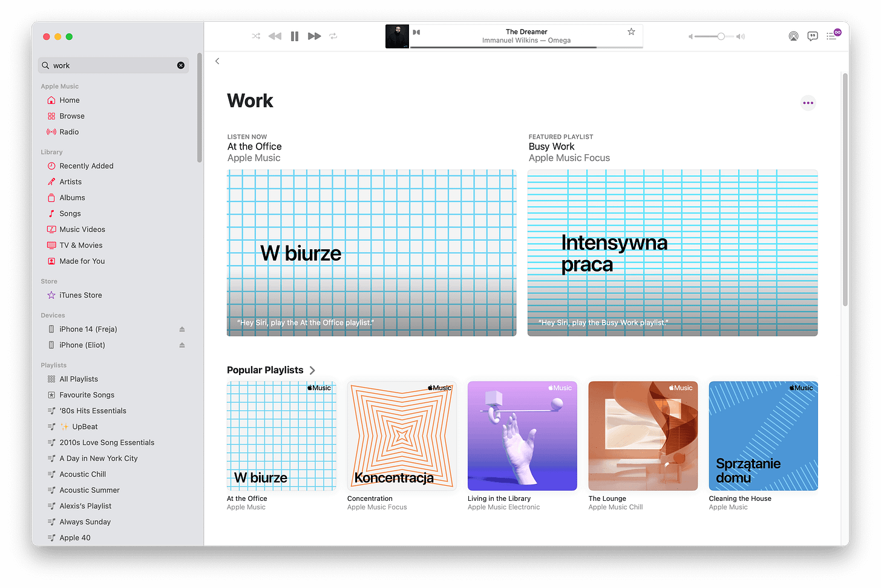Image resolution: width=881 pixels, height=588 pixels.
Task: Eject iPhone 14 (Freja)
Action: 182,329
